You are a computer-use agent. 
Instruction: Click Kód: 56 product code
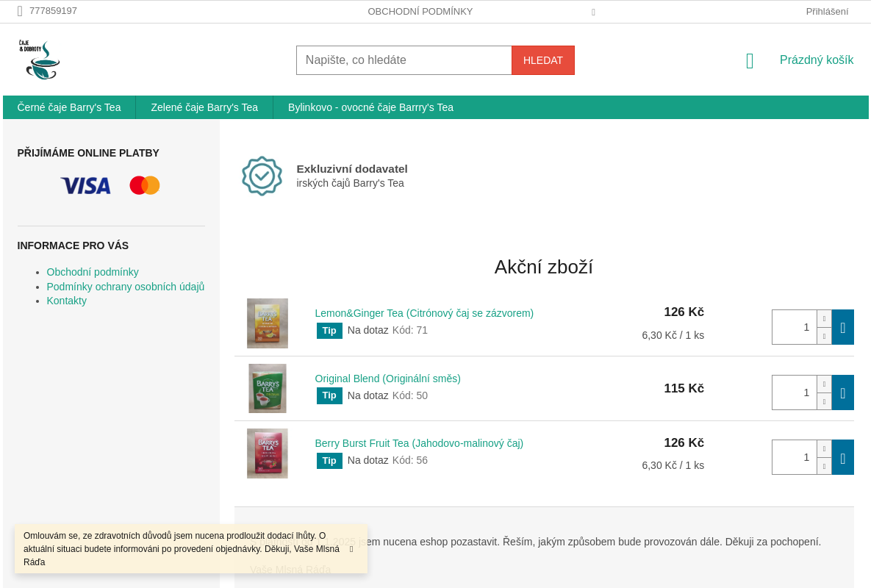click(x=410, y=461)
